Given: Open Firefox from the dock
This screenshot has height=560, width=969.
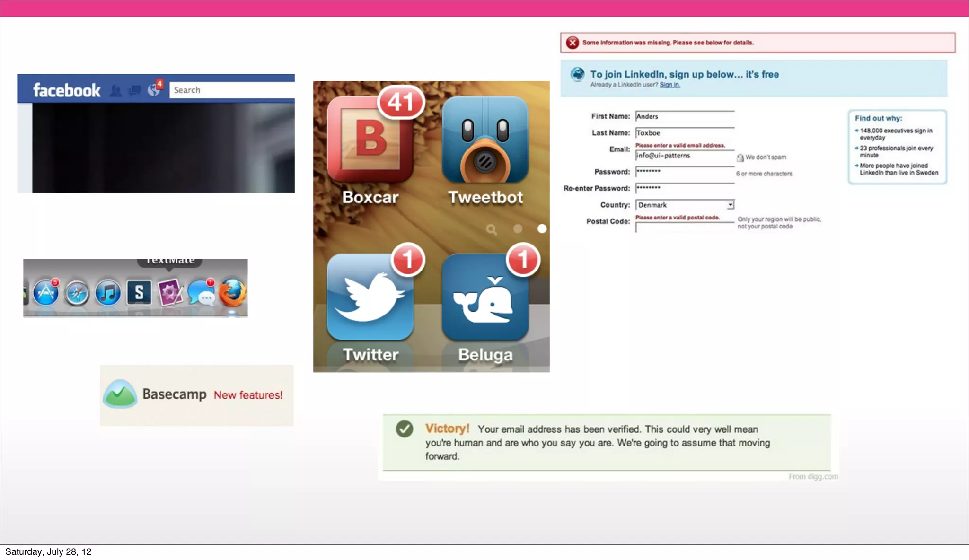Looking at the screenshot, I should click(x=233, y=293).
